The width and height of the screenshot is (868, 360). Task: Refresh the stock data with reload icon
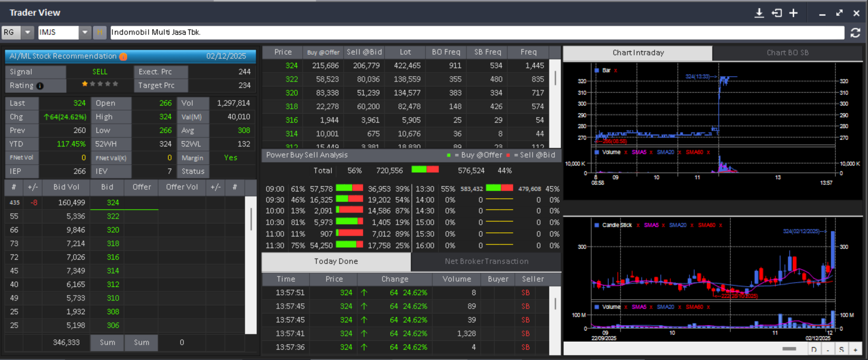coord(855,33)
